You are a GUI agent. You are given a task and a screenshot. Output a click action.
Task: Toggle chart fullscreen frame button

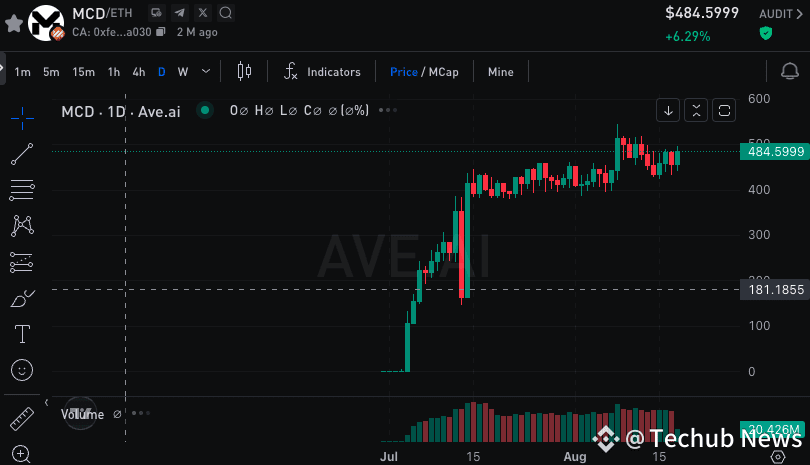724,111
